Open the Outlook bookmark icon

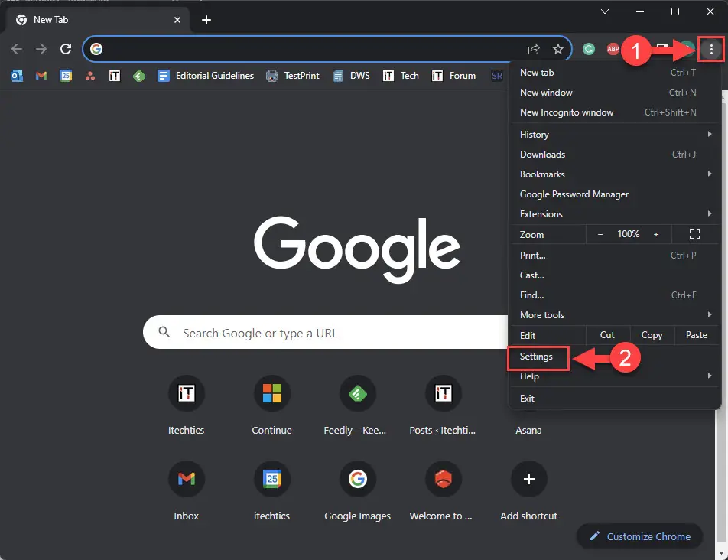[x=17, y=75]
